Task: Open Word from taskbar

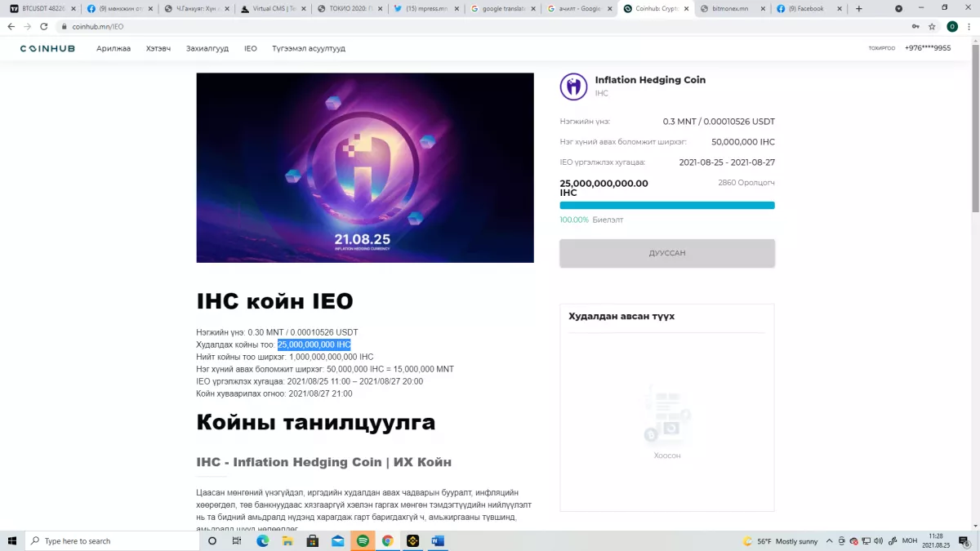Action: coord(437,540)
